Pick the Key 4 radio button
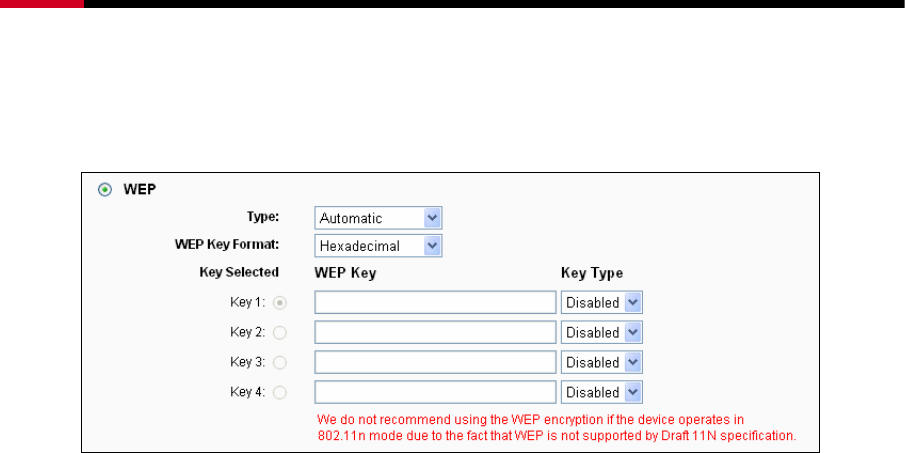 tap(280, 392)
